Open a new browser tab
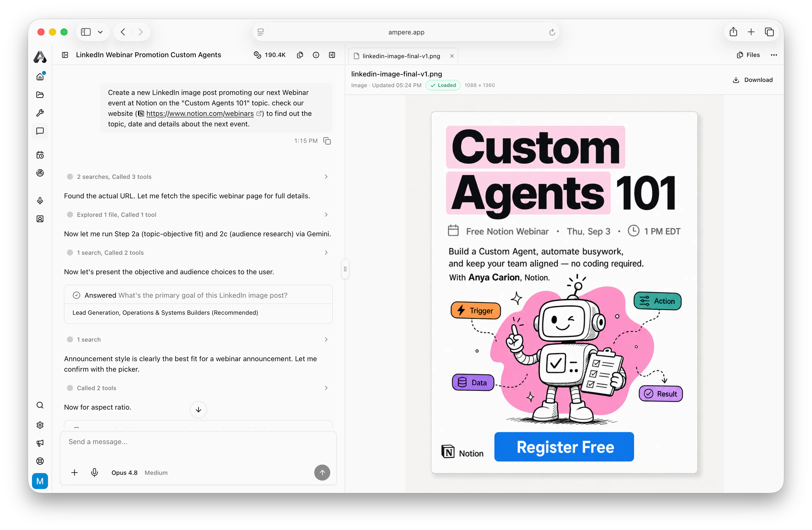812x530 pixels. click(x=751, y=32)
